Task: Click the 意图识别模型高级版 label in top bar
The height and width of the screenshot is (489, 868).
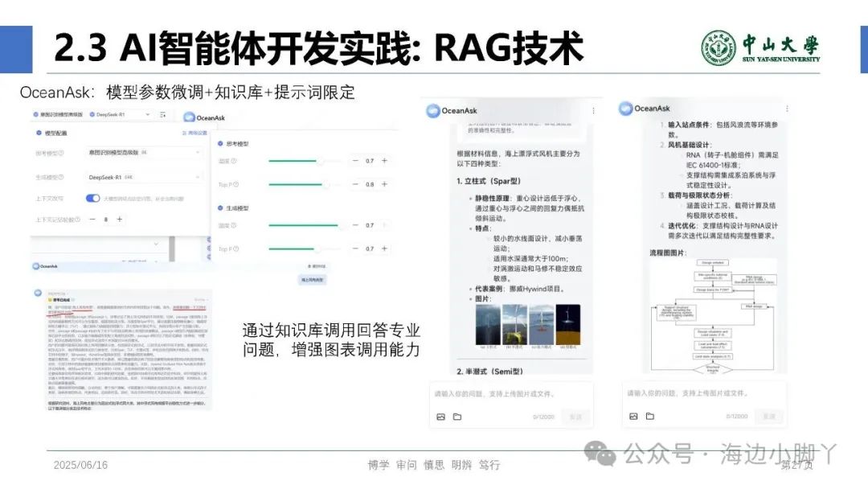Action: [x=61, y=115]
